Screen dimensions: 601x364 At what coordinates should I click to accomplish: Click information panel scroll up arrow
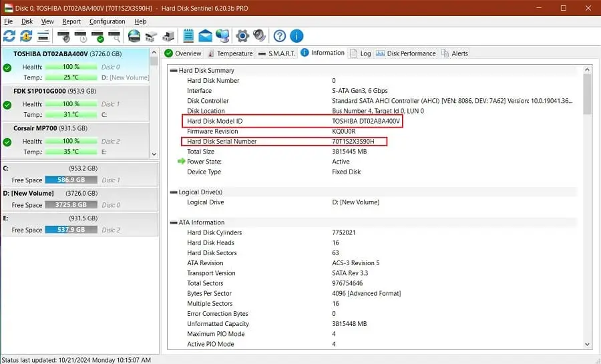pyautogui.click(x=587, y=69)
